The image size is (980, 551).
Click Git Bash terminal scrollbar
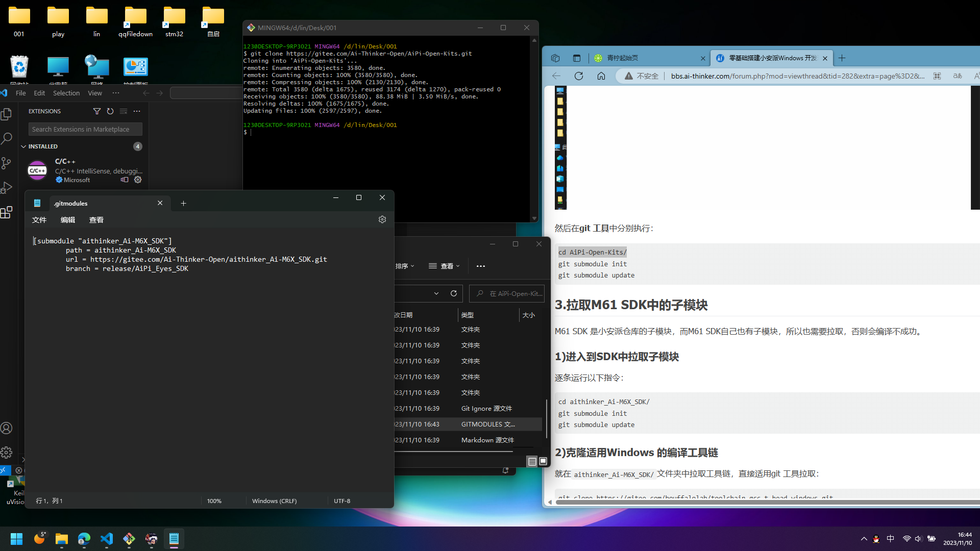534,129
